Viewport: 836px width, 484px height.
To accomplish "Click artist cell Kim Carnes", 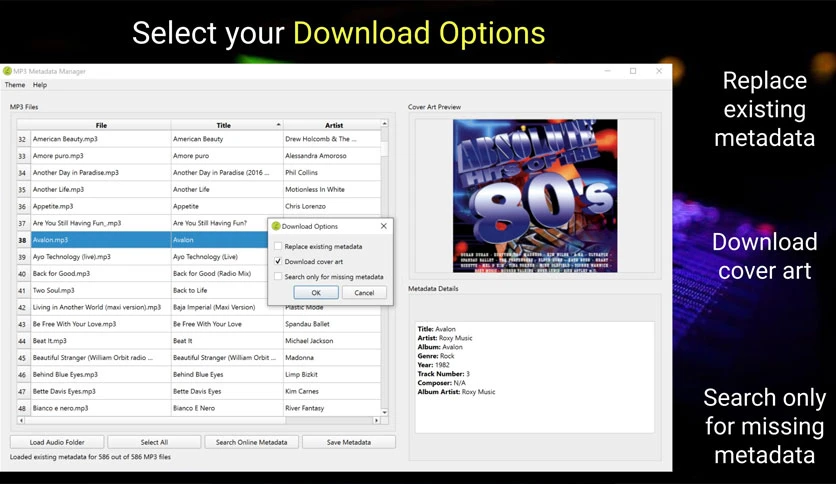I will pyautogui.click(x=332, y=391).
